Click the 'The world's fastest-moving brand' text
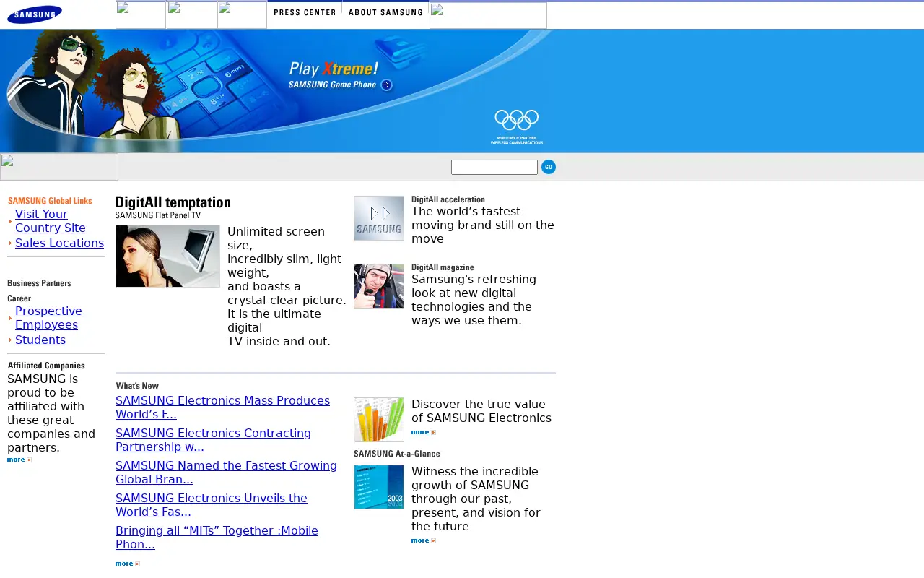 [483, 225]
